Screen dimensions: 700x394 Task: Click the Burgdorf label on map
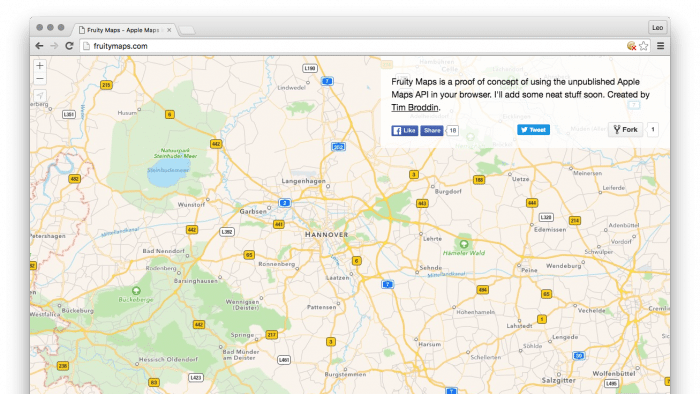click(x=448, y=191)
